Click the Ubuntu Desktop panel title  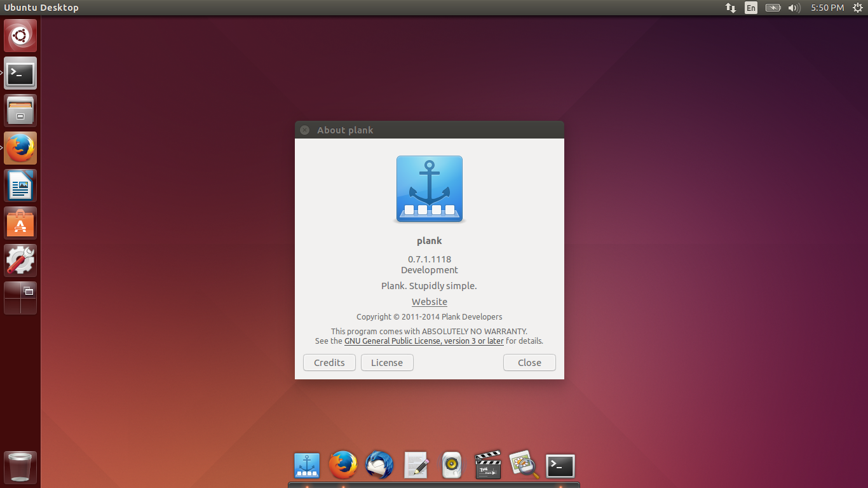point(41,8)
